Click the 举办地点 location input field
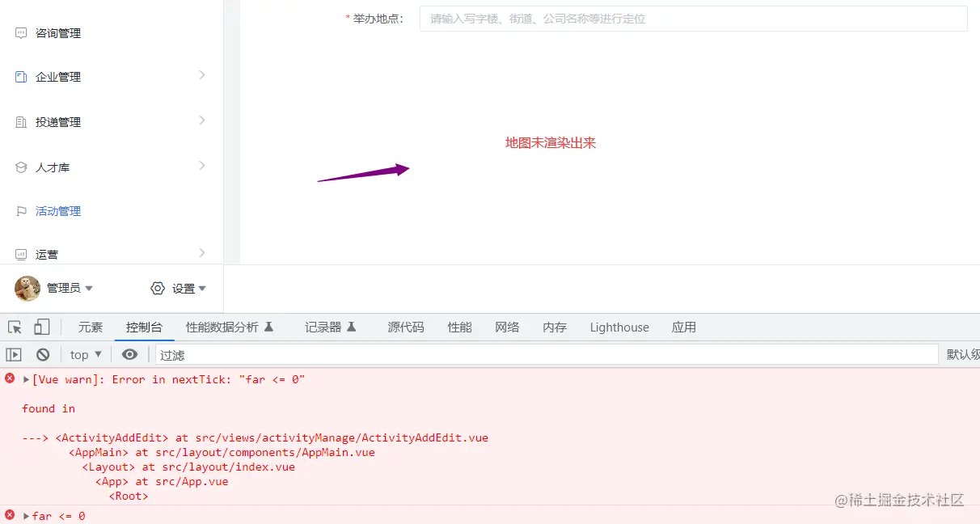Viewport: 980px width, 524px height. (694, 19)
